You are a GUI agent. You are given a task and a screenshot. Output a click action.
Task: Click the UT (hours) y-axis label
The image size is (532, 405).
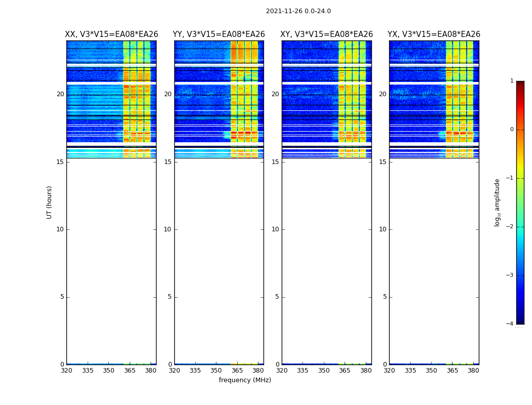coord(49,202)
